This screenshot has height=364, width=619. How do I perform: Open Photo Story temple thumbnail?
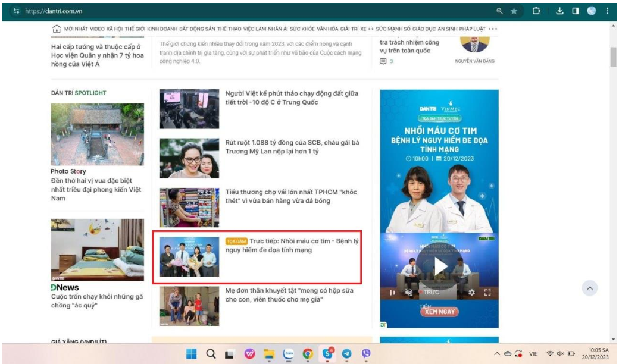98,134
